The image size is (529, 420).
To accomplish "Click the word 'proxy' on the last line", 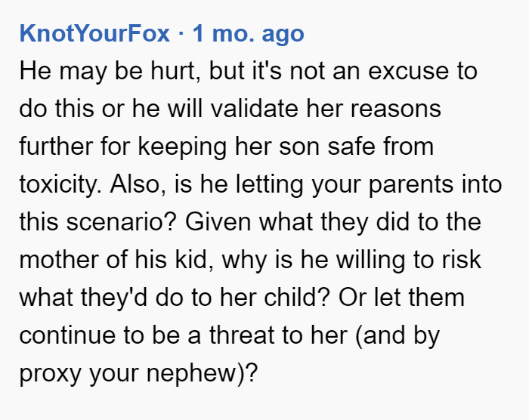I will point(51,374).
